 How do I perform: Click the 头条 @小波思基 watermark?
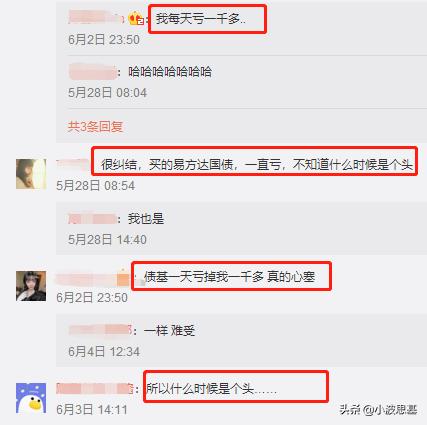(x=378, y=410)
